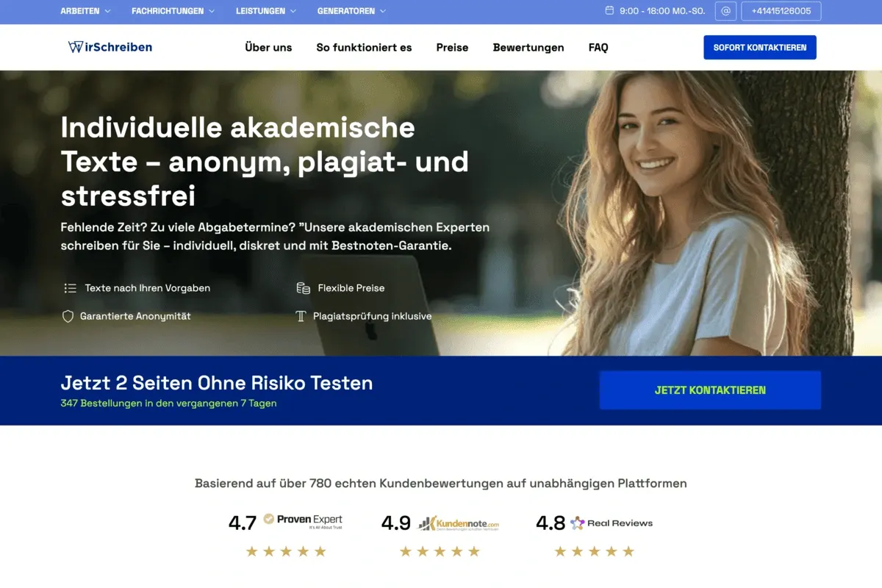Click the JETZT KONTAKTIEREN button
This screenshot has width=882, height=588.
pos(710,390)
